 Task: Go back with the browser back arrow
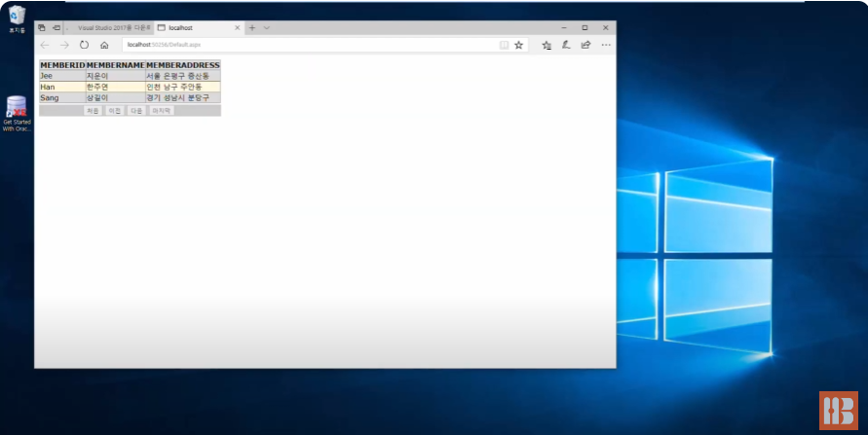pos(45,46)
